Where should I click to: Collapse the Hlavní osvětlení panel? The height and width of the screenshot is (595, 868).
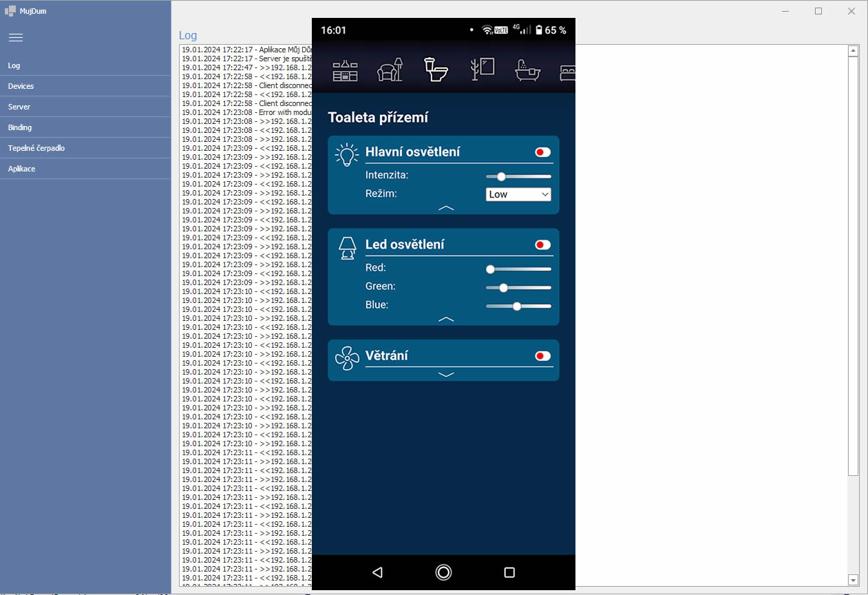click(x=446, y=207)
